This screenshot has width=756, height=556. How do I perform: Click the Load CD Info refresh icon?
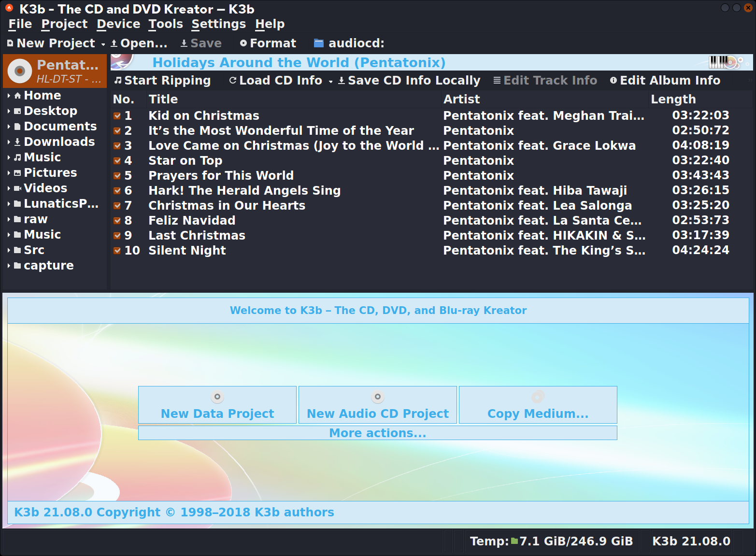233,81
